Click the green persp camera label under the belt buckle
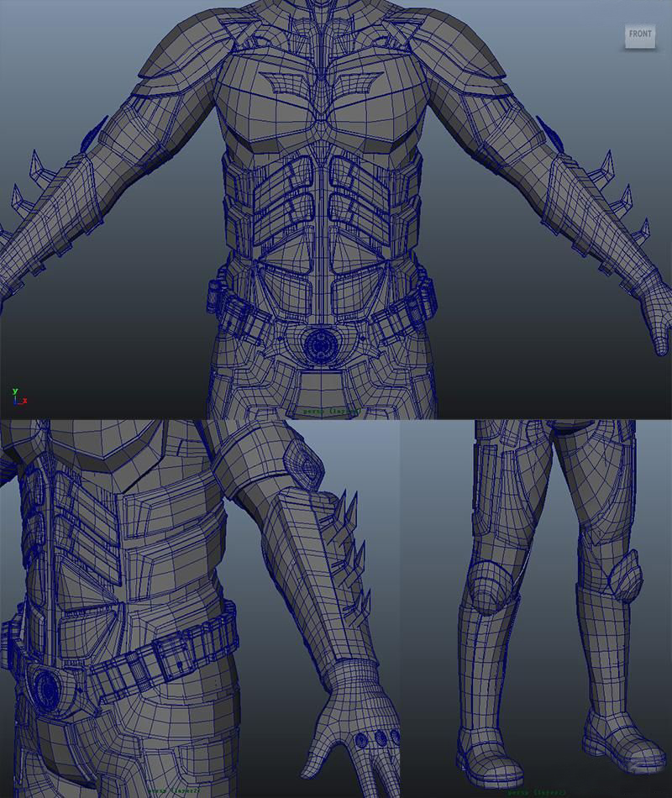 (332, 410)
